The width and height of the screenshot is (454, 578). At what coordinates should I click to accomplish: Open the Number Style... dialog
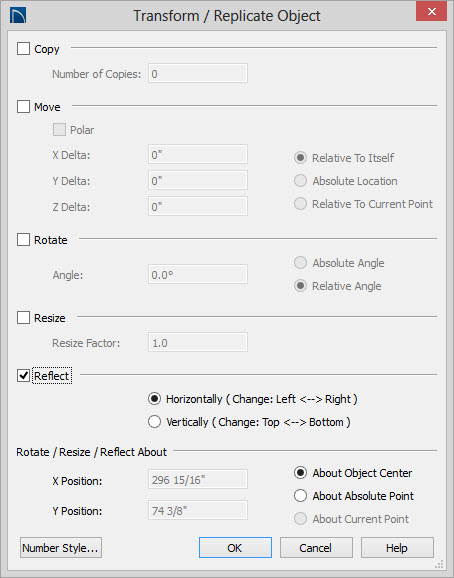tap(61, 548)
